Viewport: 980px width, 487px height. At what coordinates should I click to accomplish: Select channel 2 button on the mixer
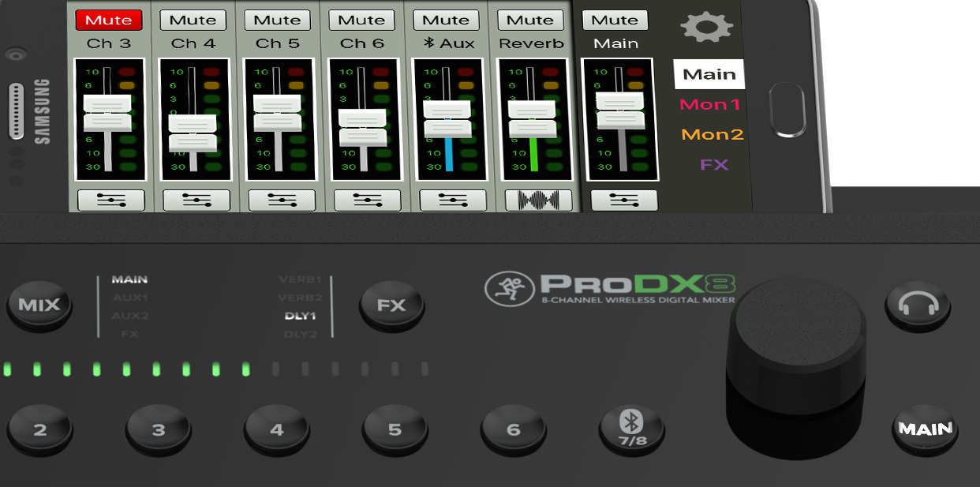click(40, 430)
